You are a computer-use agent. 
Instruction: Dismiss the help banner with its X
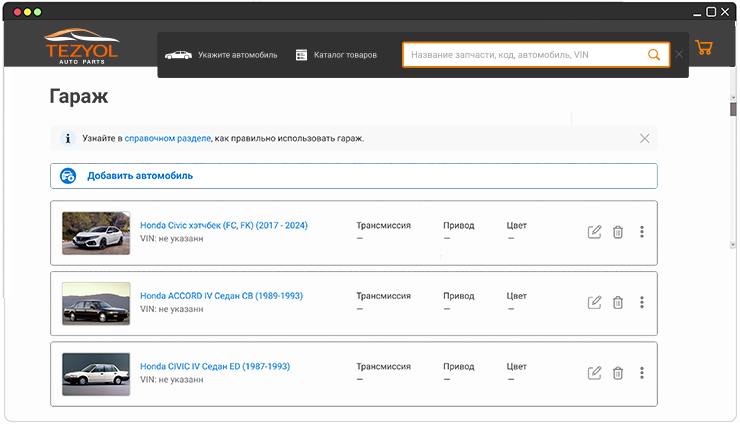[644, 138]
